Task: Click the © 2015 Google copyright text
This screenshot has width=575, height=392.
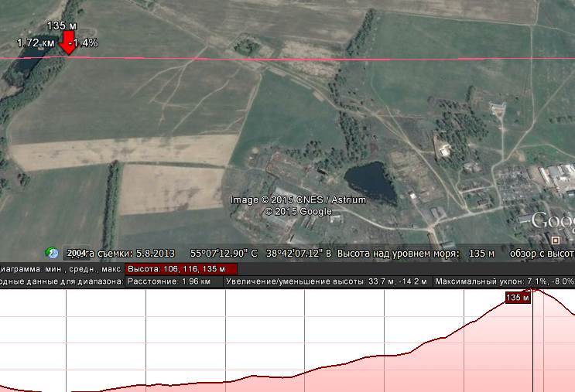Action: pyautogui.click(x=298, y=211)
